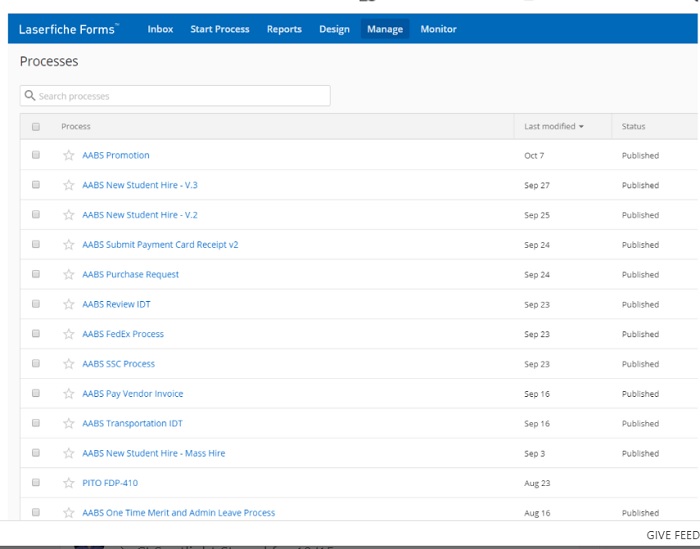This screenshot has width=700, height=549.
Task: Tick the AABS FedEx Process checkbox
Action: pos(36,334)
